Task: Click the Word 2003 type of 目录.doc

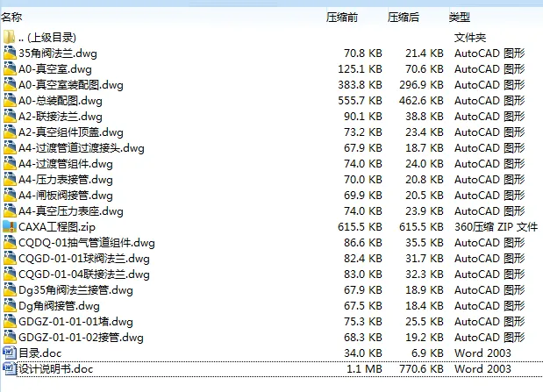Action: tap(482, 353)
